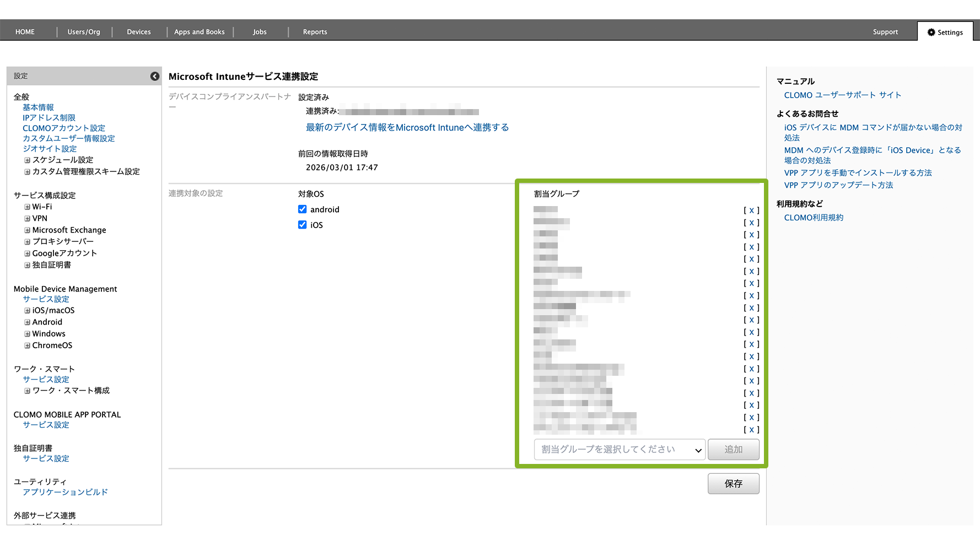The image size is (980, 551).
Task: Expand the ChromeOS tree node
Action: (x=27, y=345)
